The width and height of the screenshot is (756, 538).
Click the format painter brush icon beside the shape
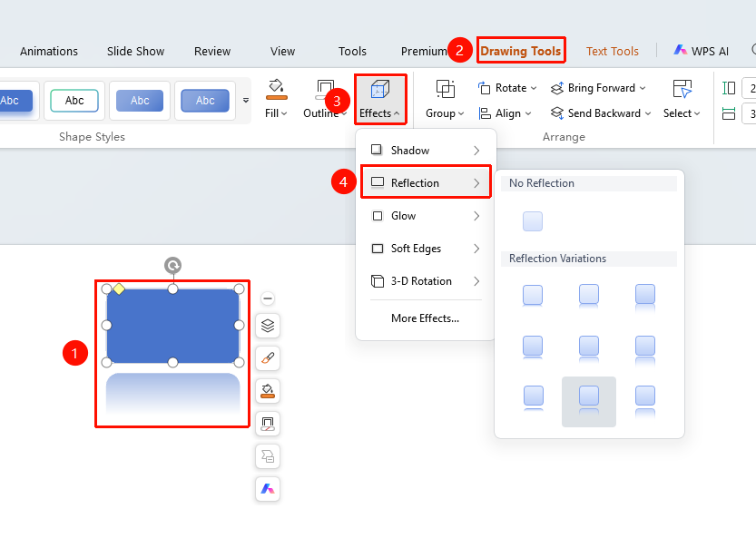268,358
